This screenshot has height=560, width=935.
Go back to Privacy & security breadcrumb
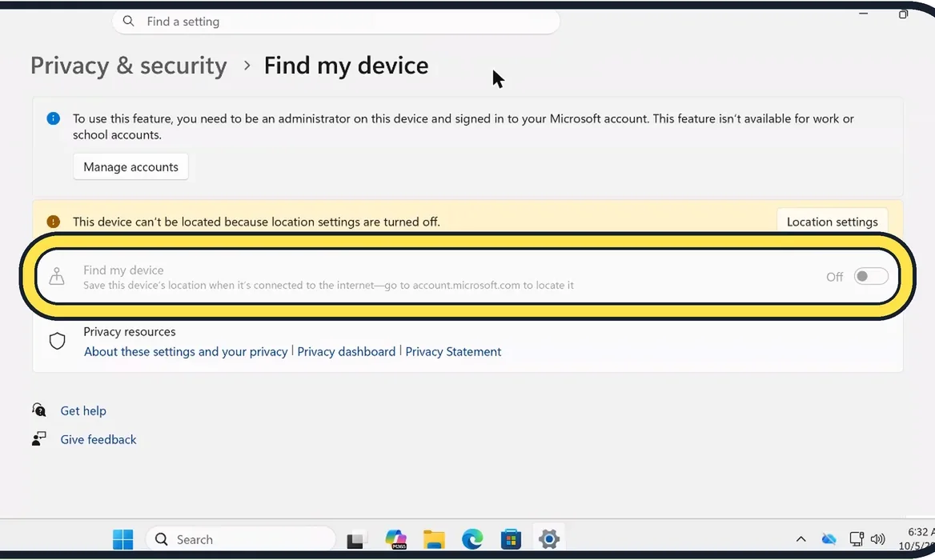coord(129,66)
